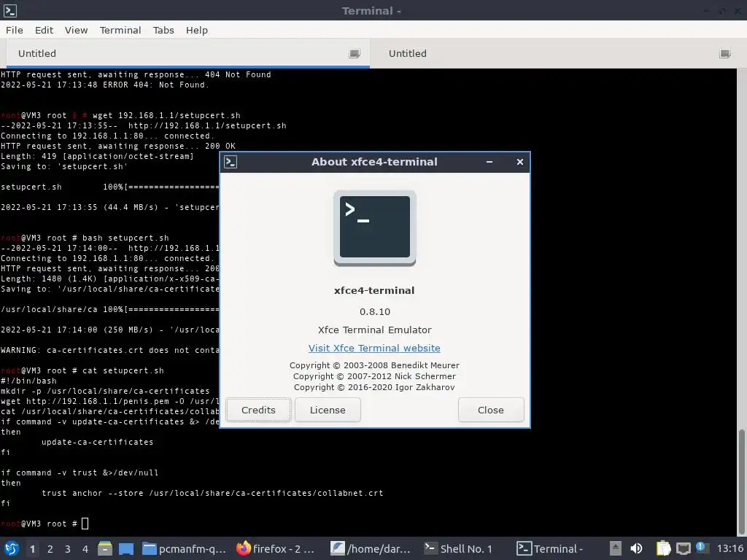Viewport: 747px width, 560px height.
Task: Launch the file manager from panel
Action: pyautogui.click(x=105, y=548)
